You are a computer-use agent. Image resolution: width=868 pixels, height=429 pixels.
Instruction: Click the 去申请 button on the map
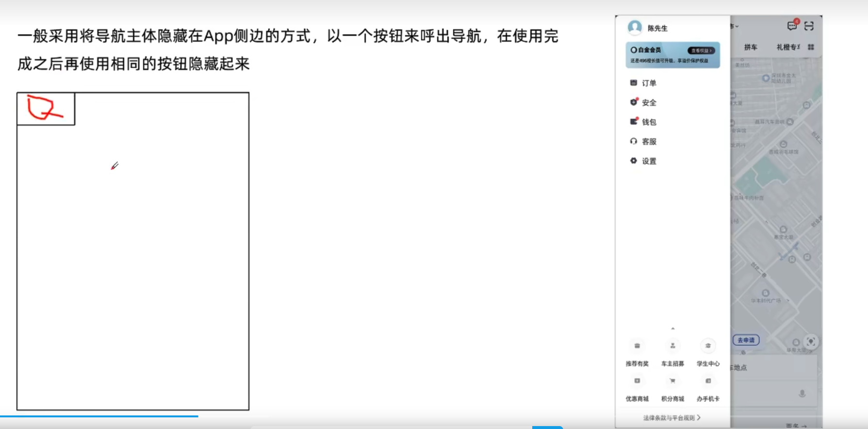click(746, 340)
